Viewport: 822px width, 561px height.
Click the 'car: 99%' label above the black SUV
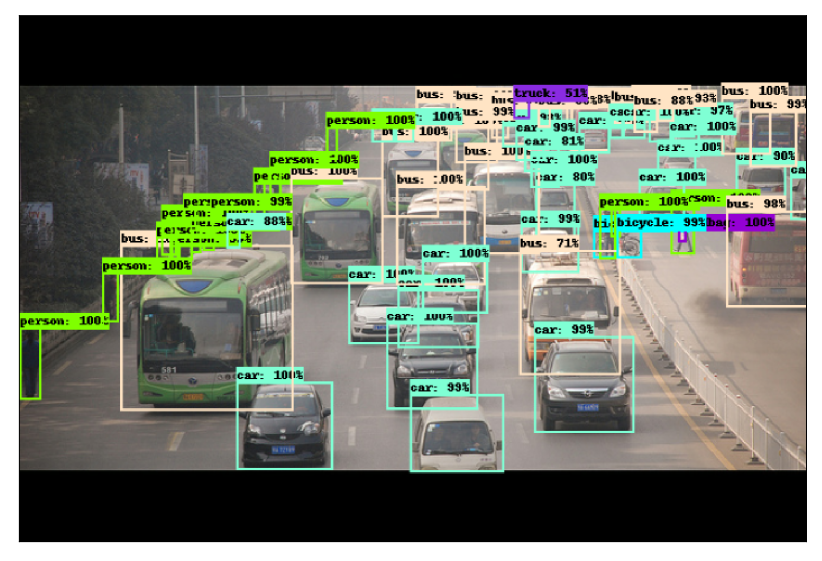(564, 330)
